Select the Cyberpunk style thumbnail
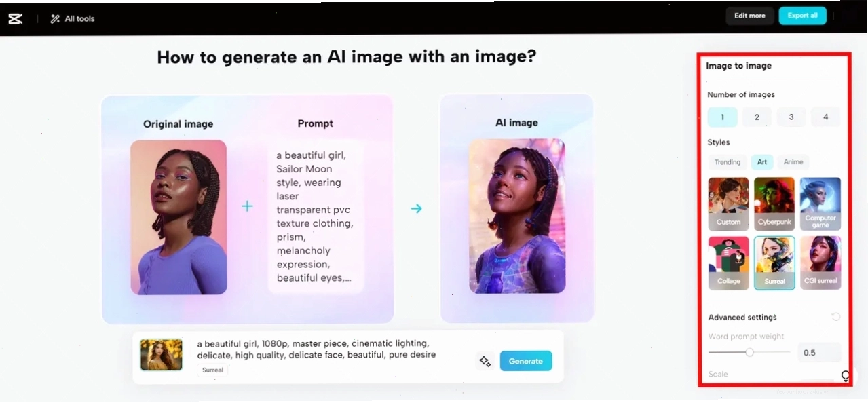 tap(774, 204)
